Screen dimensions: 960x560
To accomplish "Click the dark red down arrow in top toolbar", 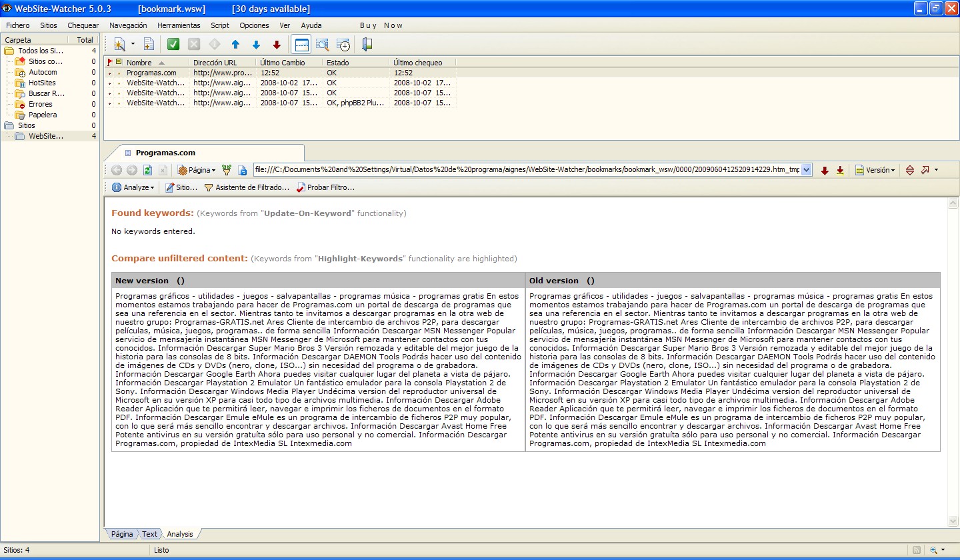I will pyautogui.click(x=277, y=45).
